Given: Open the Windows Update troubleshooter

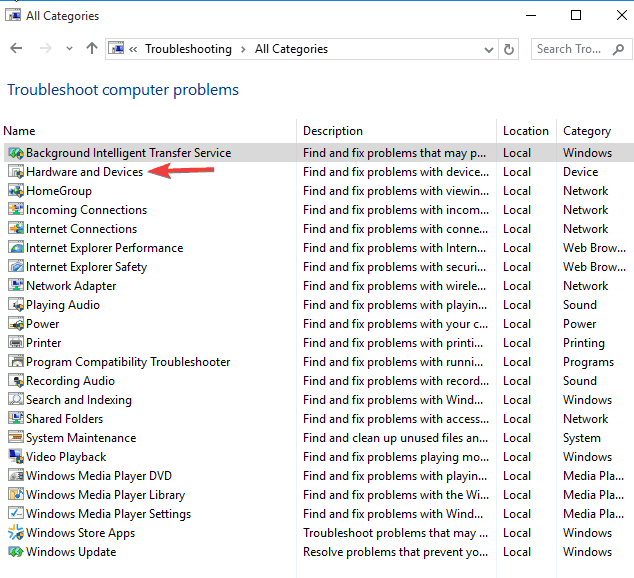Looking at the screenshot, I should pos(71,552).
